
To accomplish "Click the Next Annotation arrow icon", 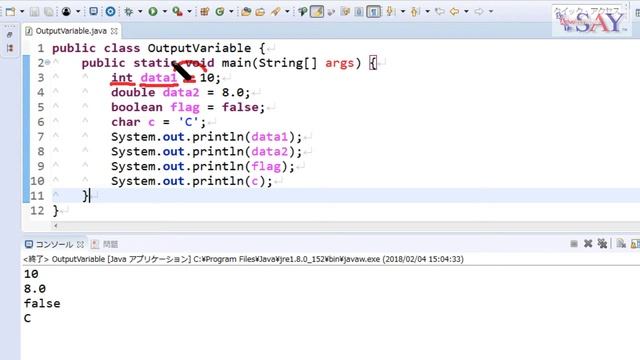I will click(x=390, y=11).
